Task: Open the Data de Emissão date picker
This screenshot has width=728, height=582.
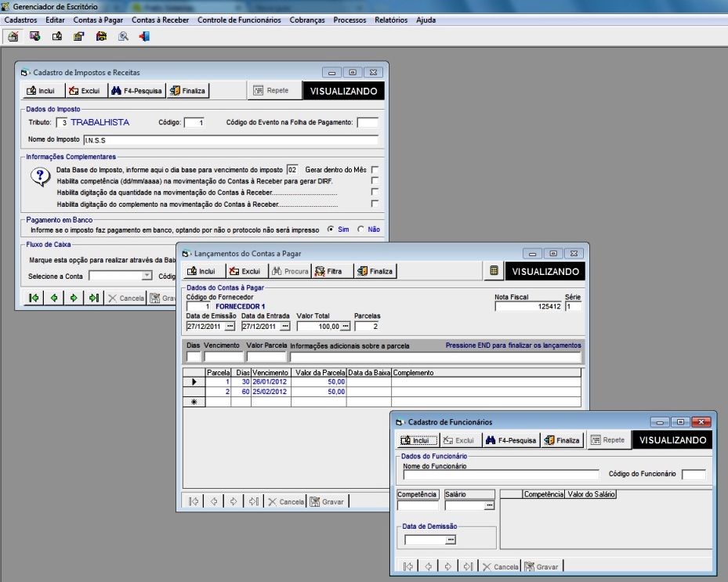Action: (230, 326)
